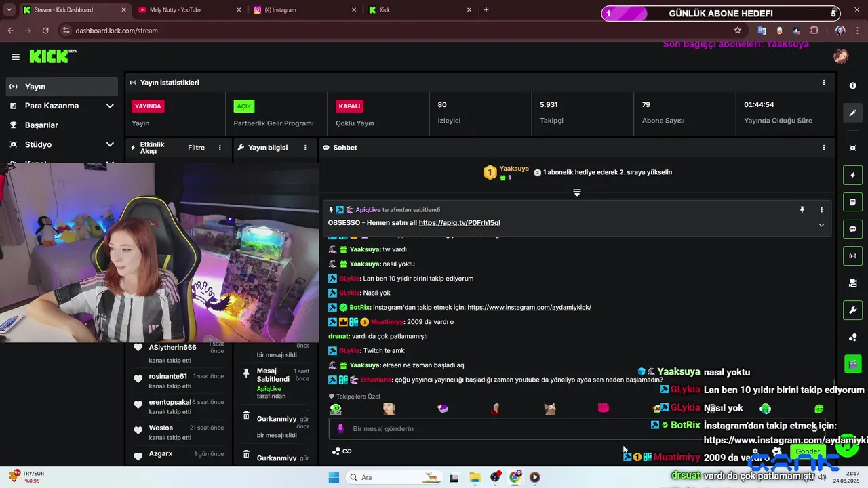Viewport: 868px width, 488px height.
Task: Open Chrome from the taskbar
Action: [x=515, y=478]
